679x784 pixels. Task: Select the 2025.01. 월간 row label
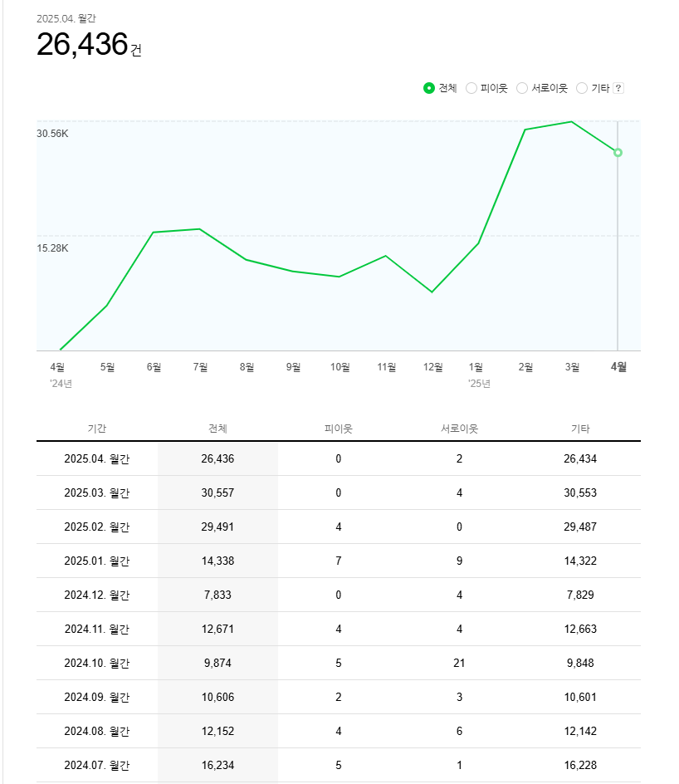(x=97, y=561)
